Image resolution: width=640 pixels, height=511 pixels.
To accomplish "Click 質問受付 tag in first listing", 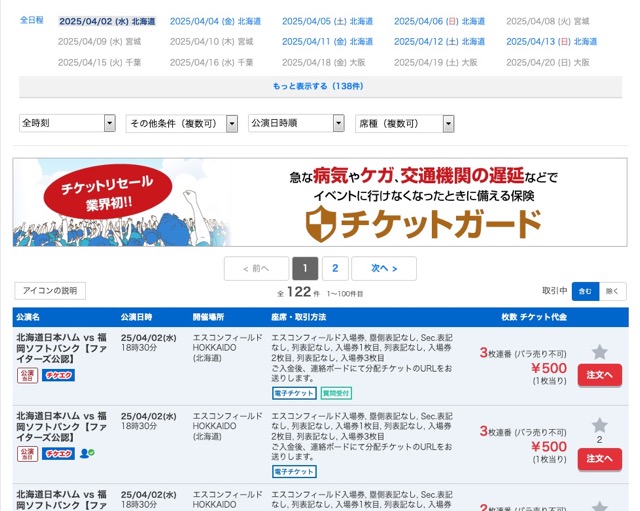I will 336,393.
